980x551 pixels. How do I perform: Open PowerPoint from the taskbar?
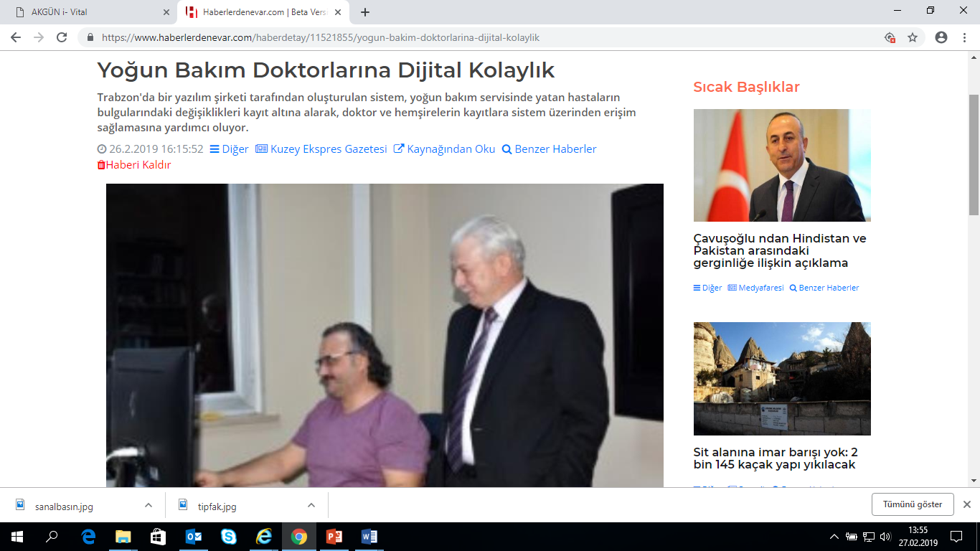(334, 537)
